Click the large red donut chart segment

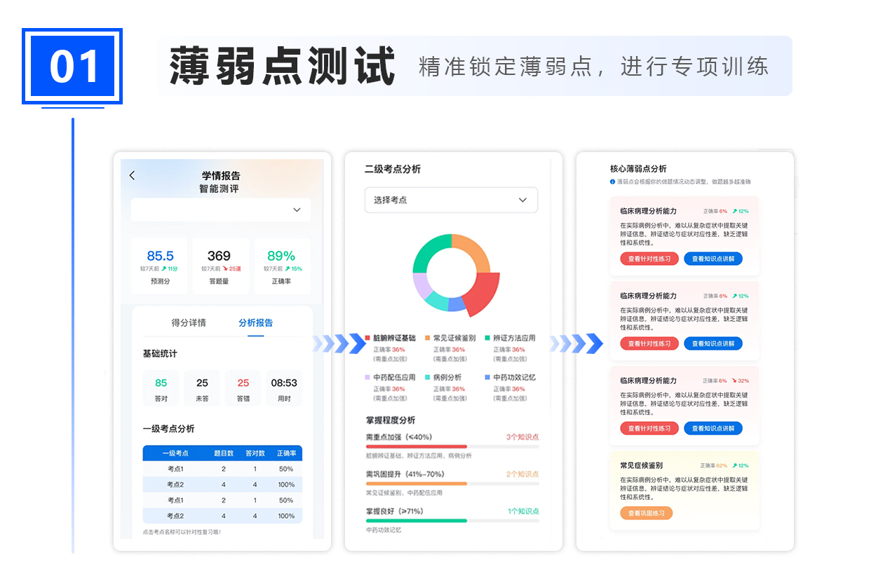tap(480, 293)
